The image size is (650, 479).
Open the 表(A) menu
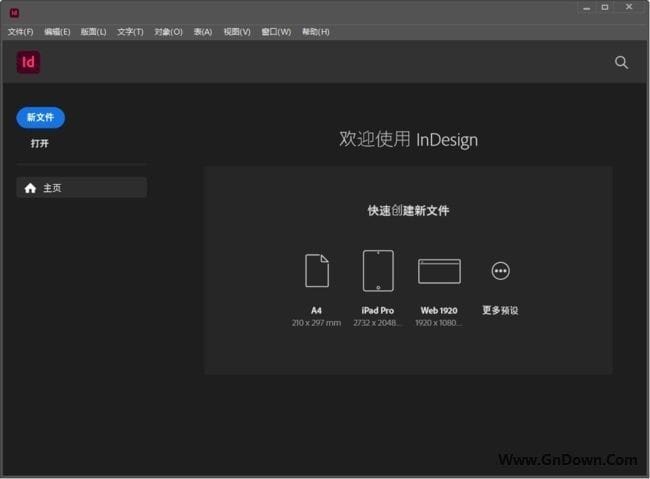203,32
